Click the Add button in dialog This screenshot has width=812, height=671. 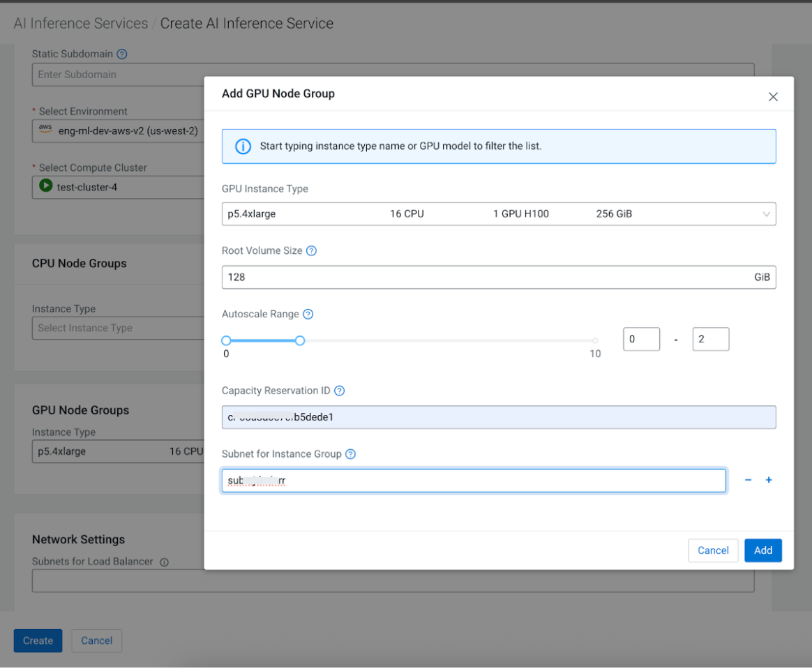tap(762, 550)
